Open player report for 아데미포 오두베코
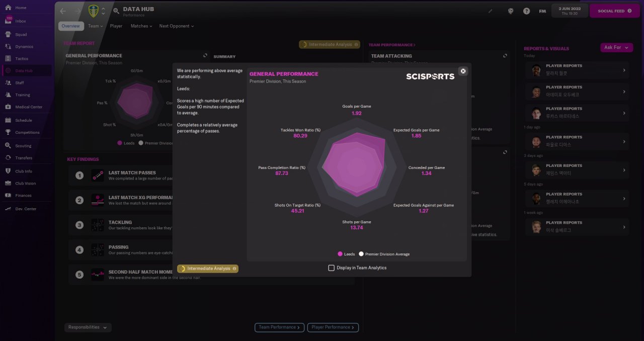644x341 pixels. (x=577, y=92)
